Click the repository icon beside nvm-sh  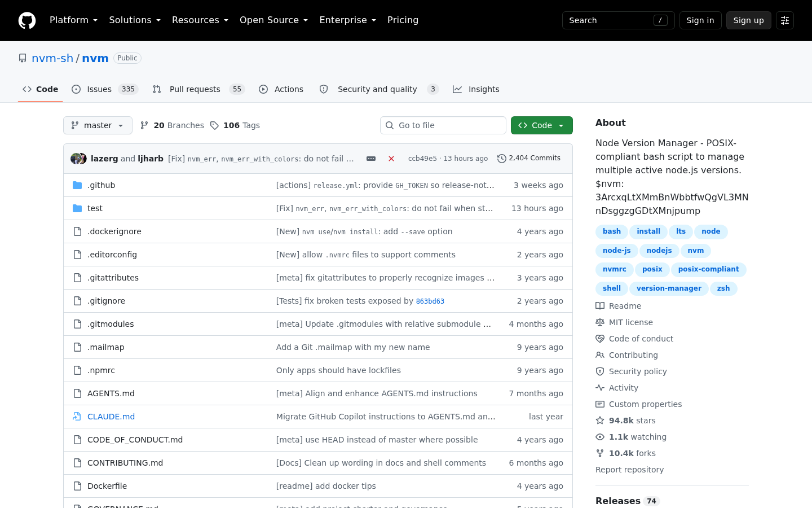23,58
